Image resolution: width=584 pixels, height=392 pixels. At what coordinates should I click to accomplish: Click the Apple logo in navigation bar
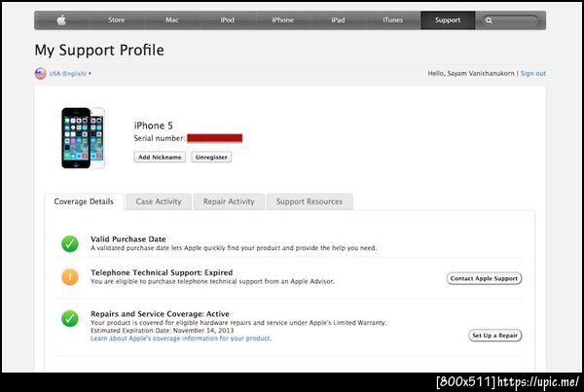[61, 20]
